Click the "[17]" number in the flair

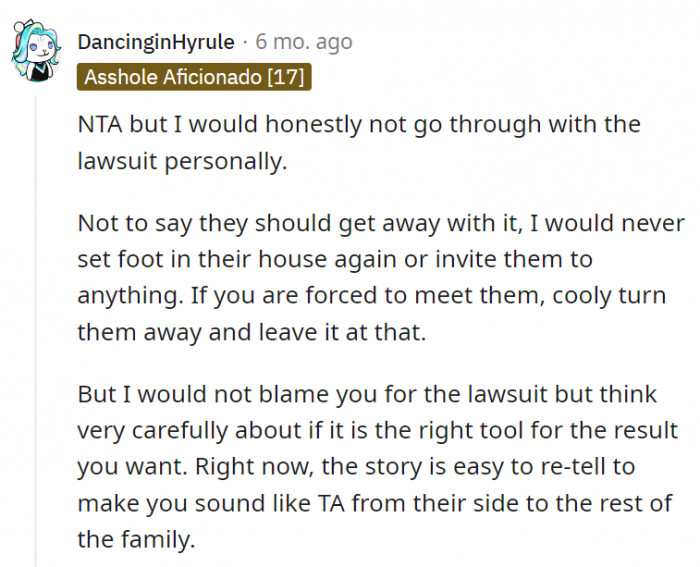[283, 77]
